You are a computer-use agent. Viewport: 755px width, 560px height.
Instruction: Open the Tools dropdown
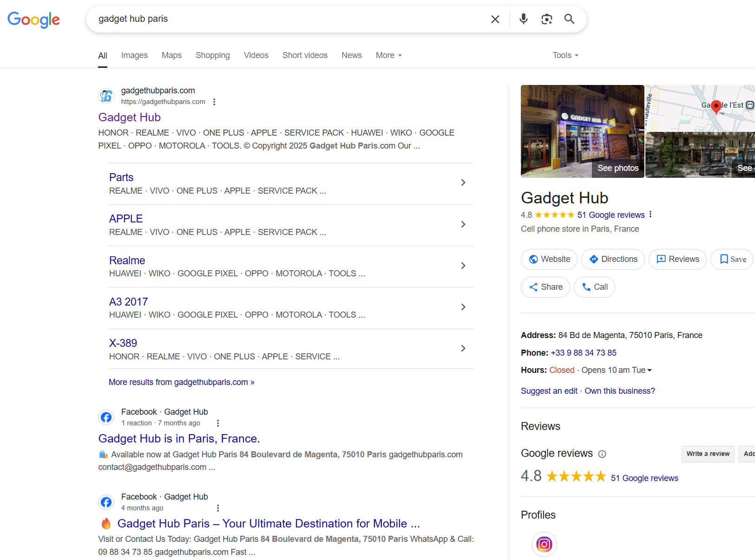(x=565, y=55)
